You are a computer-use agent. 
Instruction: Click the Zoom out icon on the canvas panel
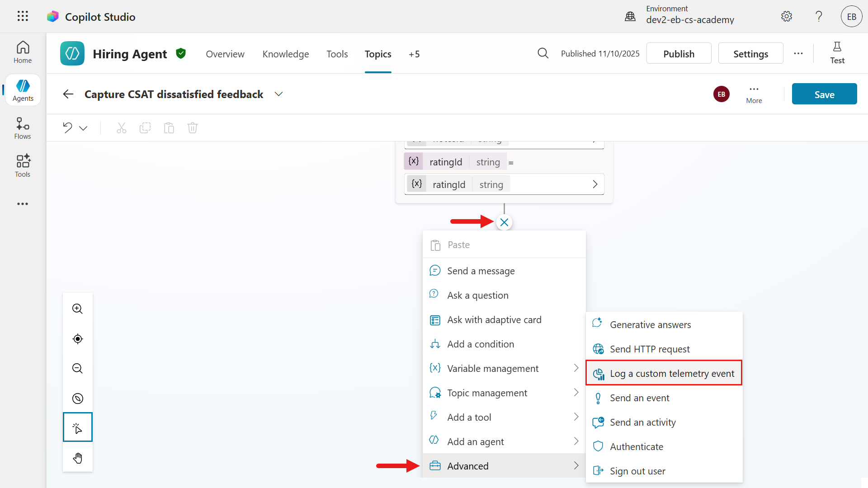[x=77, y=368]
